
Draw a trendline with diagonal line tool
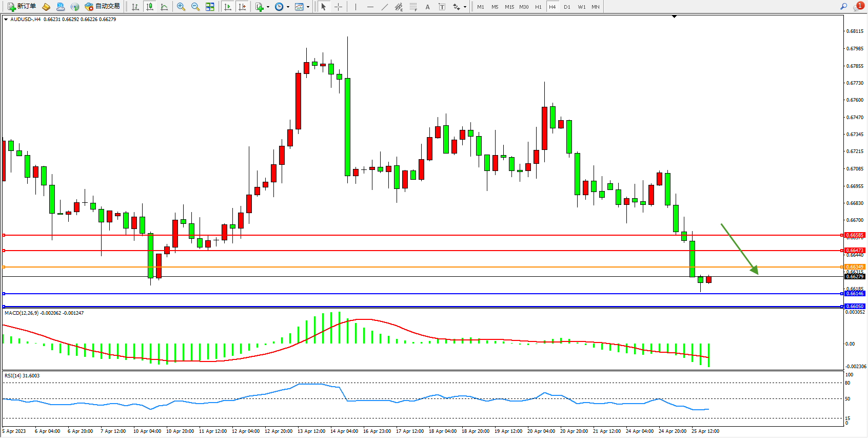pyautogui.click(x=384, y=7)
